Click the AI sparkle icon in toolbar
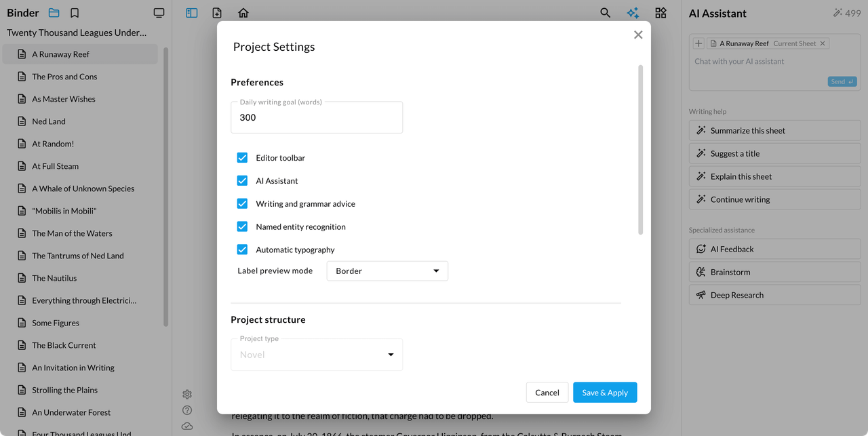Screen dimensions: 868x436 click(x=633, y=13)
